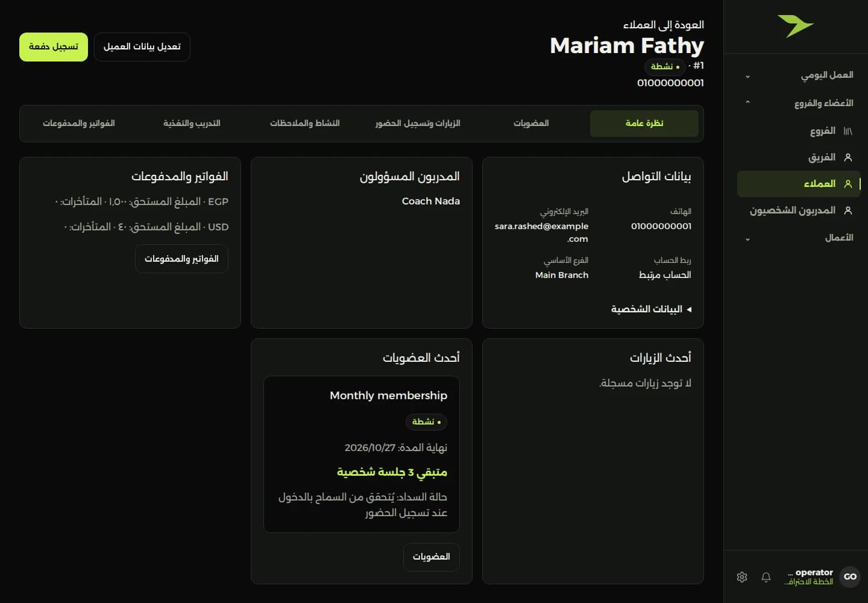This screenshot has height=603, width=868.
Task: Click Coach Nada trainer name
Action: pyautogui.click(x=431, y=201)
